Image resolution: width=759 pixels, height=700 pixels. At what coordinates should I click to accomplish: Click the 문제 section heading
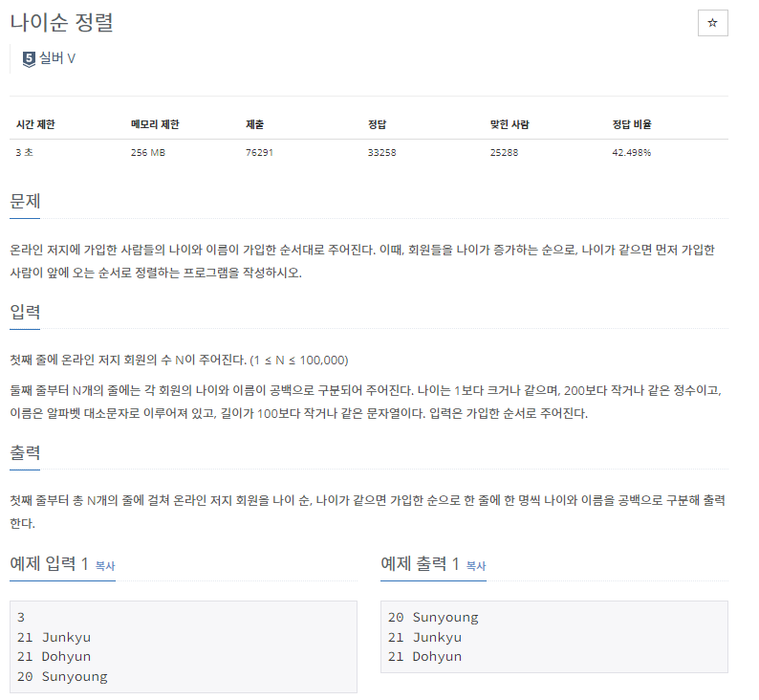pos(25,201)
